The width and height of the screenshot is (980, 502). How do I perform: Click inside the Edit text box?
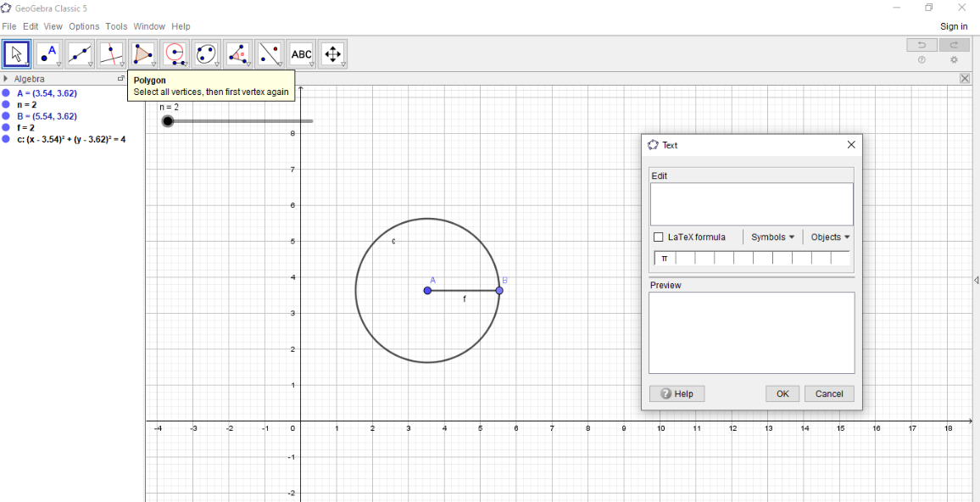pyautogui.click(x=752, y=204)
